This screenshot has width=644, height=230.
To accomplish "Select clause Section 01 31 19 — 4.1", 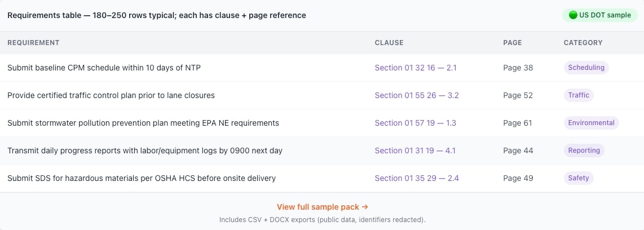I will (x=414, y=151).
